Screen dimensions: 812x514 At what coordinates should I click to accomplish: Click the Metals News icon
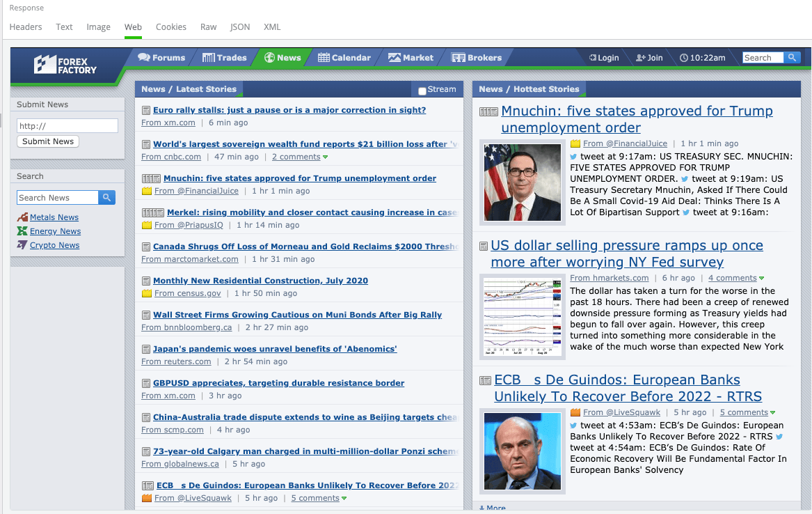pos(22,217)
